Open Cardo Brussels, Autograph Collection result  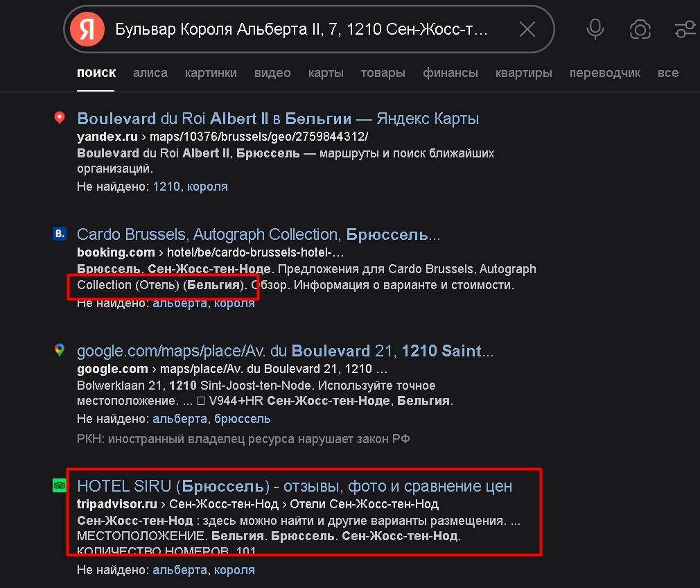click(x=259, y=234)
